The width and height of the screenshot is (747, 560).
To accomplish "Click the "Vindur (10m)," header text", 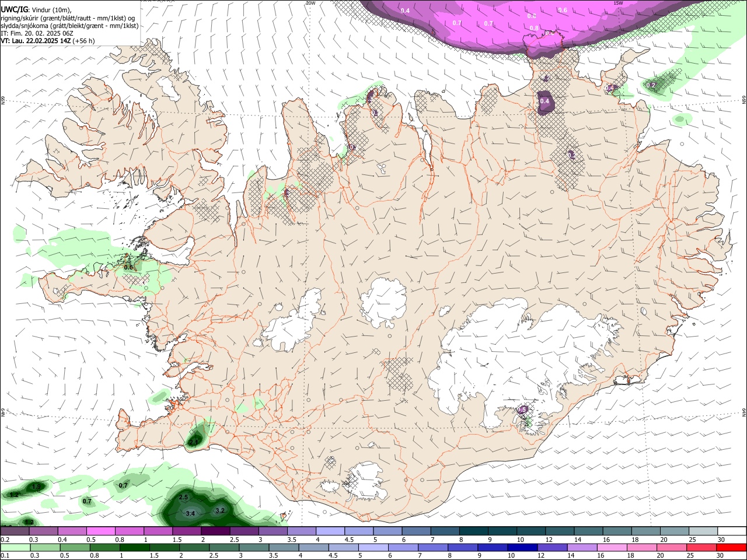I will pos(51,10).
